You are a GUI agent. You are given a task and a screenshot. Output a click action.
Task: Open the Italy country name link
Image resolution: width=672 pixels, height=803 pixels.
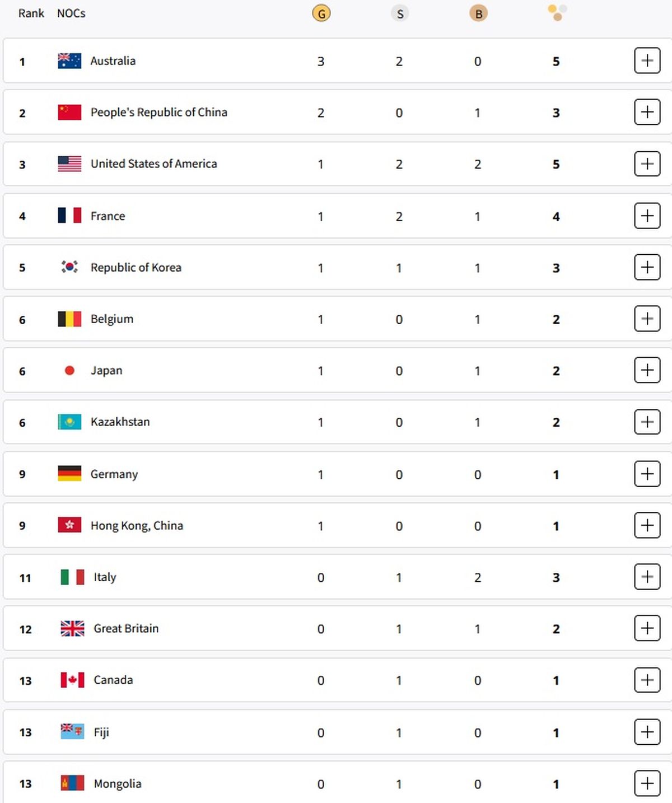[x=105, y=577]
